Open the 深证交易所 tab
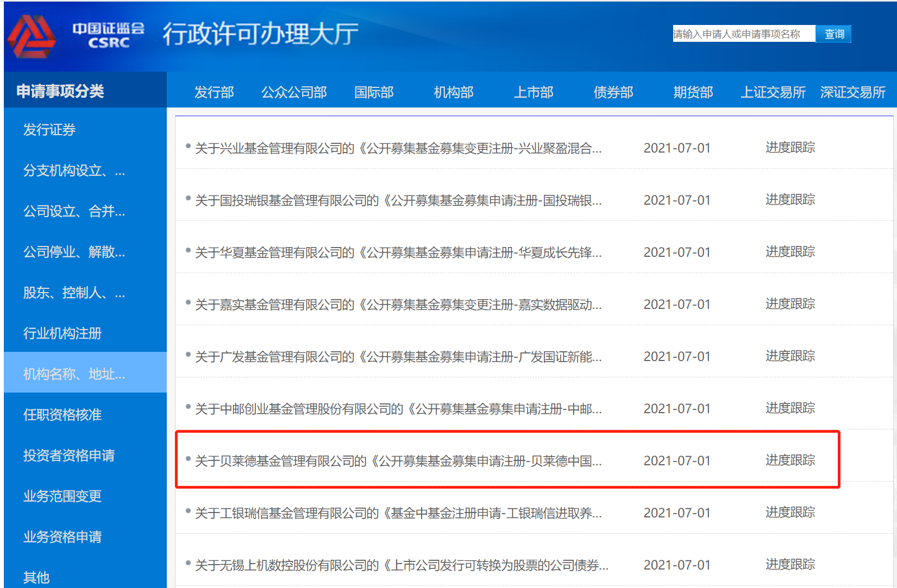This screenshot has width=897, height=588. [853, 92]
